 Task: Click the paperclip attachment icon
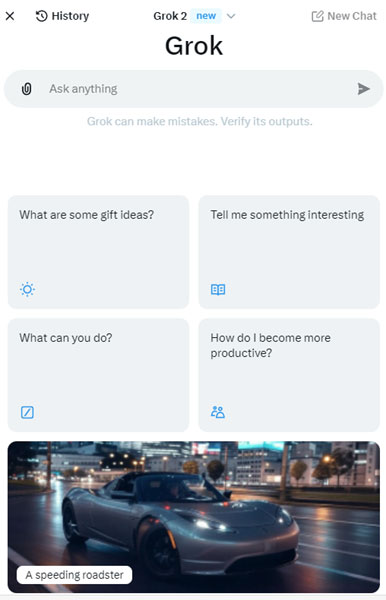point(26,89)
